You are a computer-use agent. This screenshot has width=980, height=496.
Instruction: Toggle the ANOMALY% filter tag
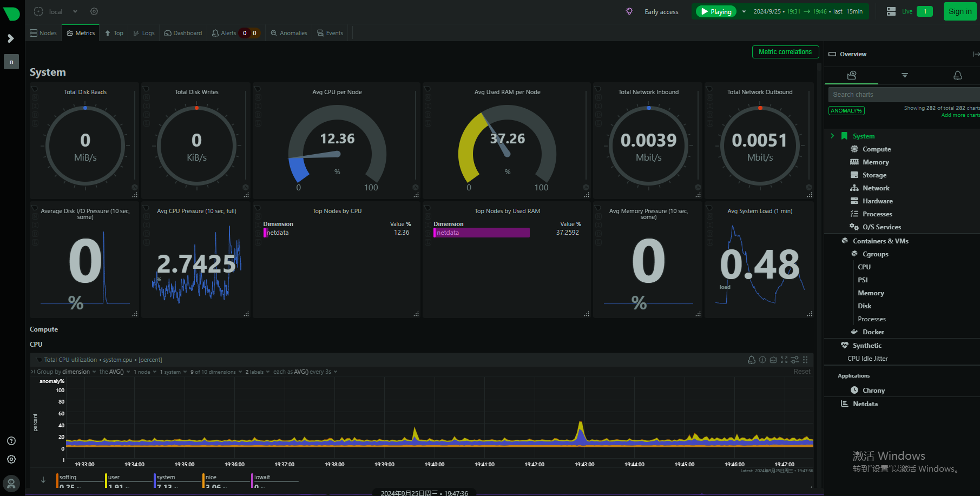coord(846,111)
